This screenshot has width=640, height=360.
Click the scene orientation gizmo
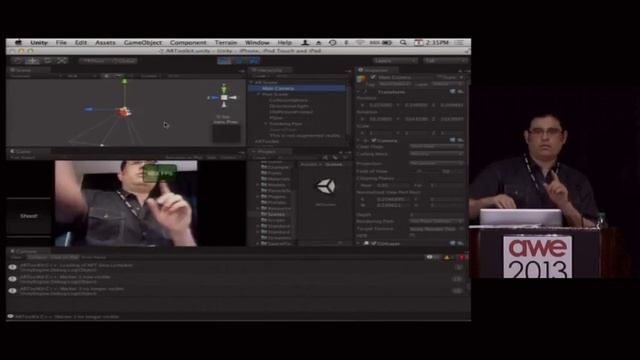point(224,97)
